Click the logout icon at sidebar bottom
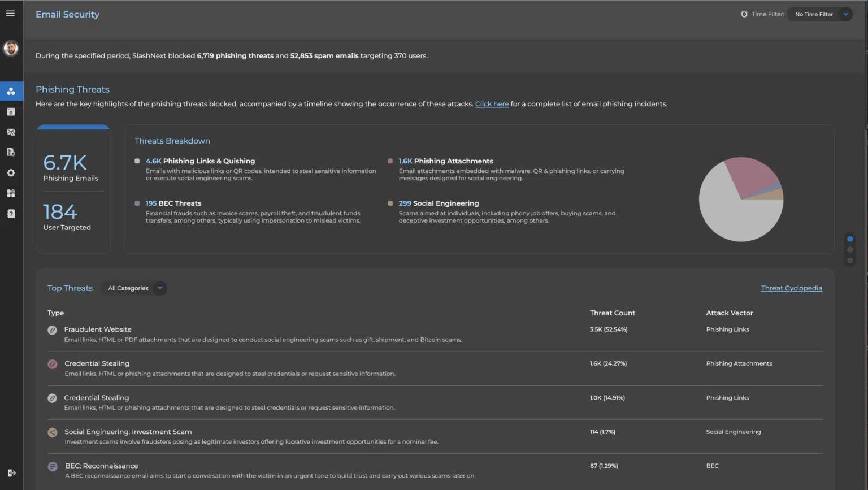The height and width of the screenshot is (490, 868). coord(12,473)
